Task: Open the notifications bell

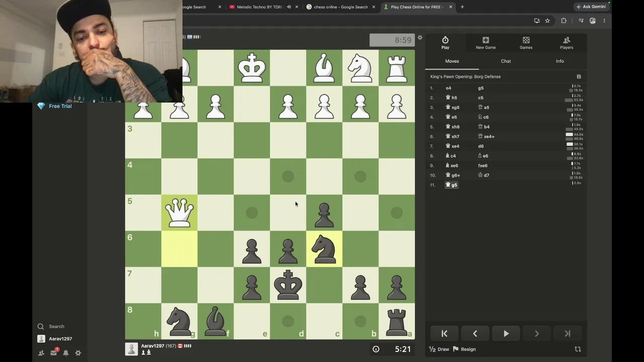Action: [x=65, y=353]
